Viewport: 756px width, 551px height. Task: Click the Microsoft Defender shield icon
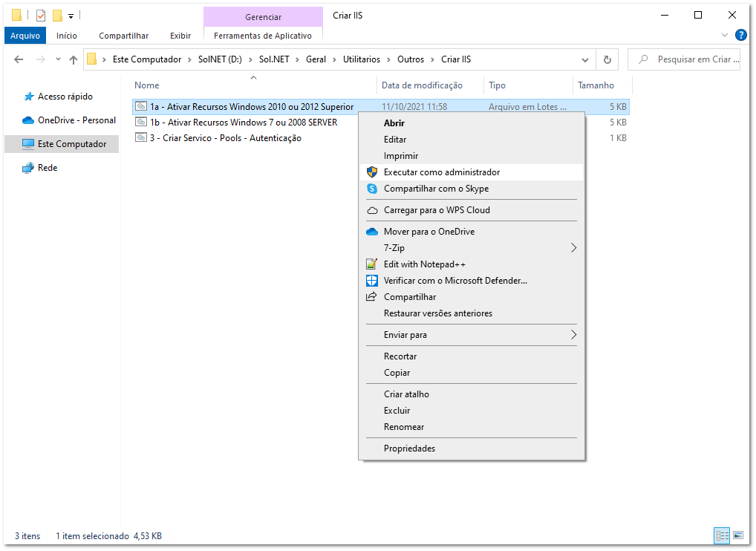pos(372,281)
